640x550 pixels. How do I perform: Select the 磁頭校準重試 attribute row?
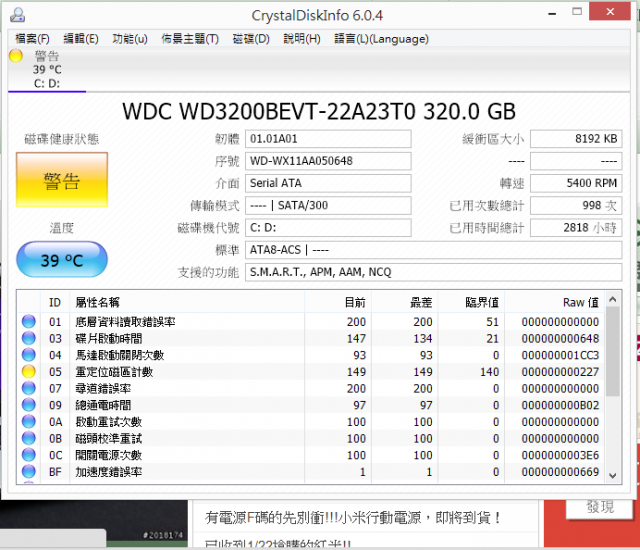tap(311, 438)
